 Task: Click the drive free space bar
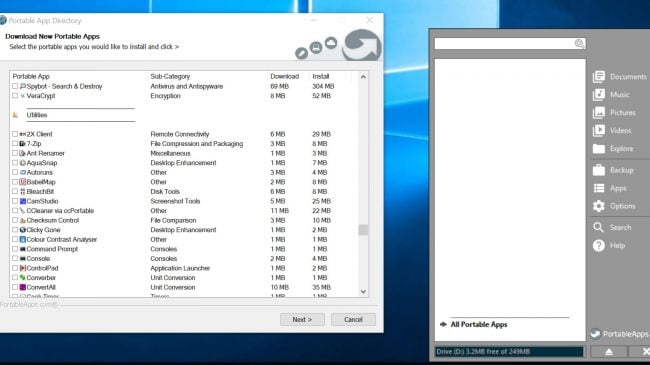coord(509,352)
